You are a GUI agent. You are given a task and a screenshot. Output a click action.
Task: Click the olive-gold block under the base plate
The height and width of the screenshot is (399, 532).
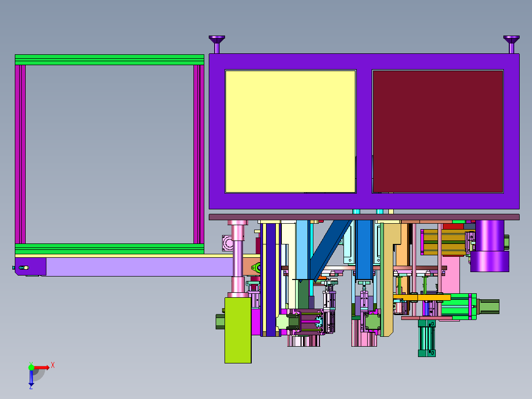[x=444, y=242]
